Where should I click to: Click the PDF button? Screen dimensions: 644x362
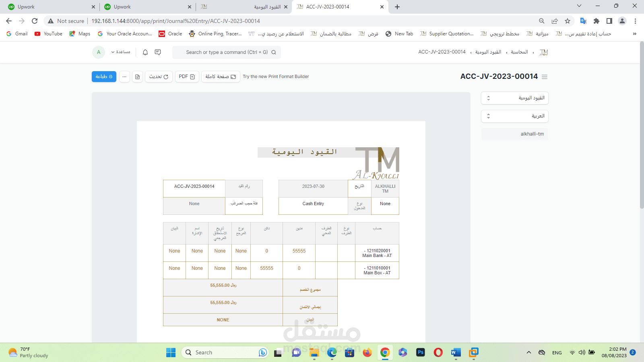click(187, 76)
